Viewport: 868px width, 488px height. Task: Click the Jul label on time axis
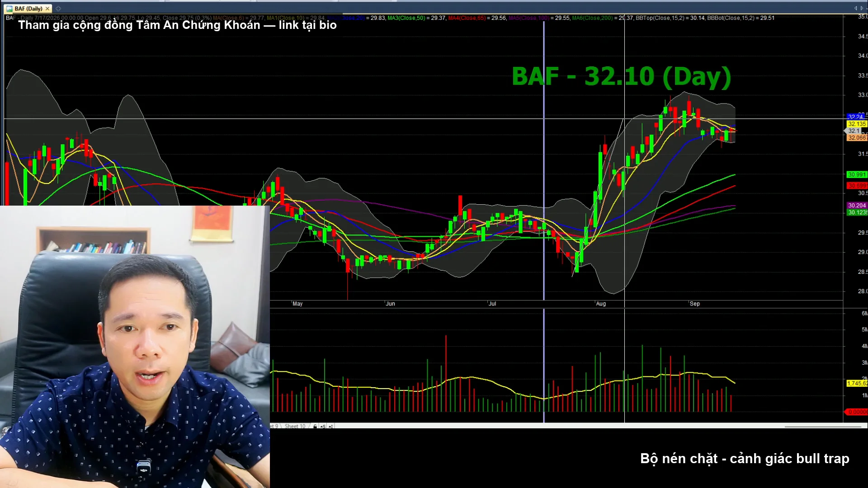pos(492,304)
